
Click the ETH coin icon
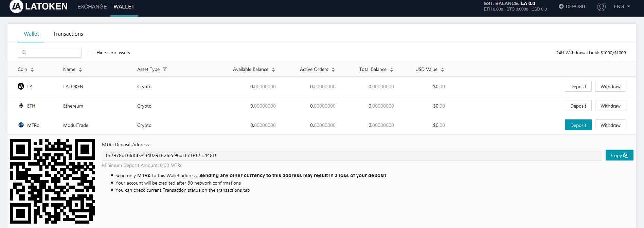(21, 106)
